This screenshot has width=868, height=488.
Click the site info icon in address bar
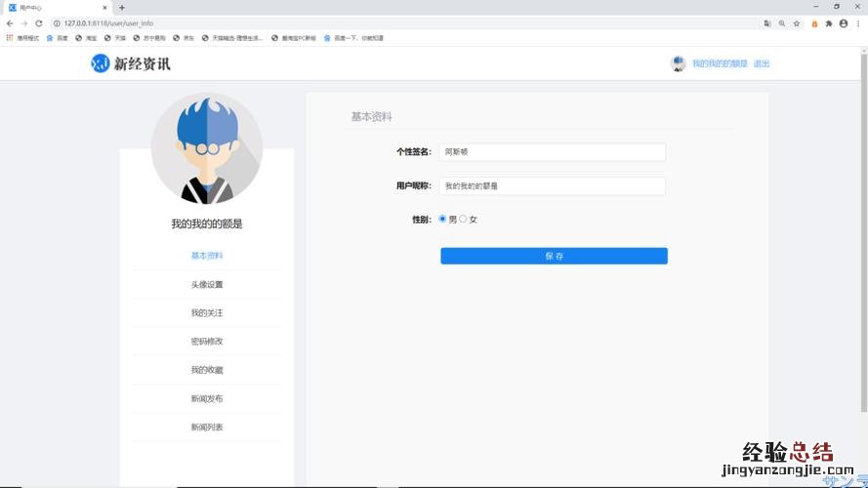pos(57,23)
